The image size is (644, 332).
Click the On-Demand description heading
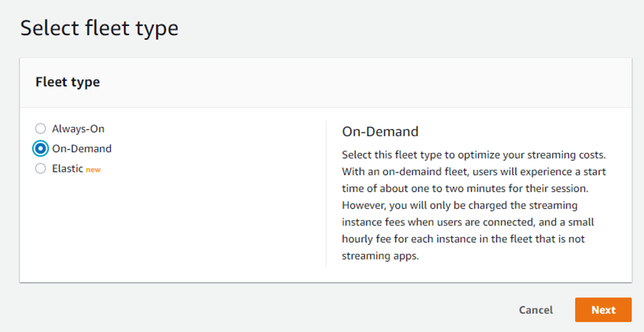pyautogui.click(x=380, y=131)
